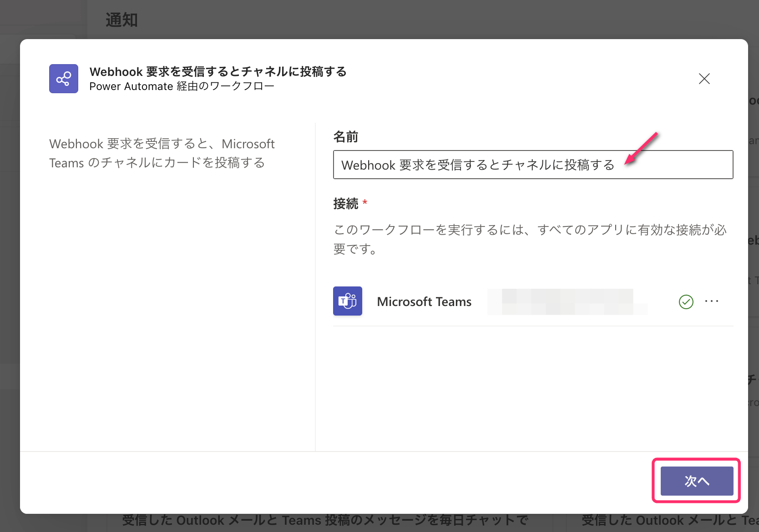
Task: Click the Power Automate 経由のワークフロー subtitle
Action: [x=182, y=86]
